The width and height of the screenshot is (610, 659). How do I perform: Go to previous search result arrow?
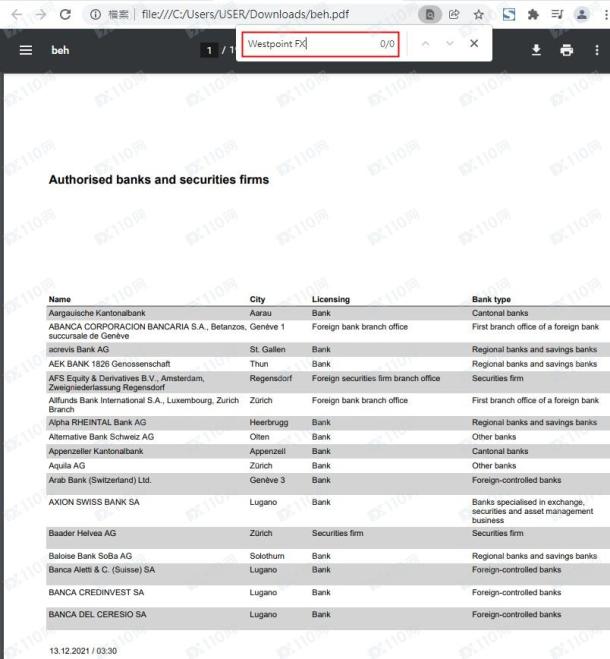tap(425, 44)
